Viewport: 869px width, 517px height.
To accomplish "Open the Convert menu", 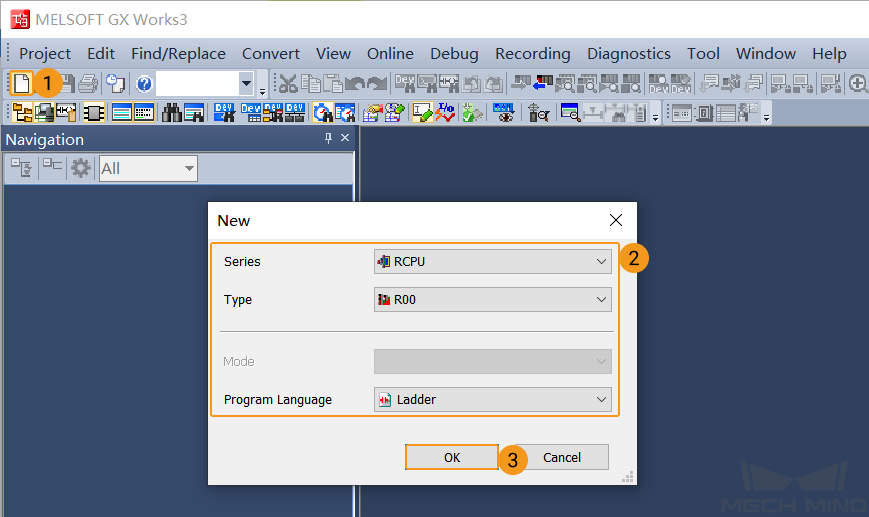I will coord(270,54).
